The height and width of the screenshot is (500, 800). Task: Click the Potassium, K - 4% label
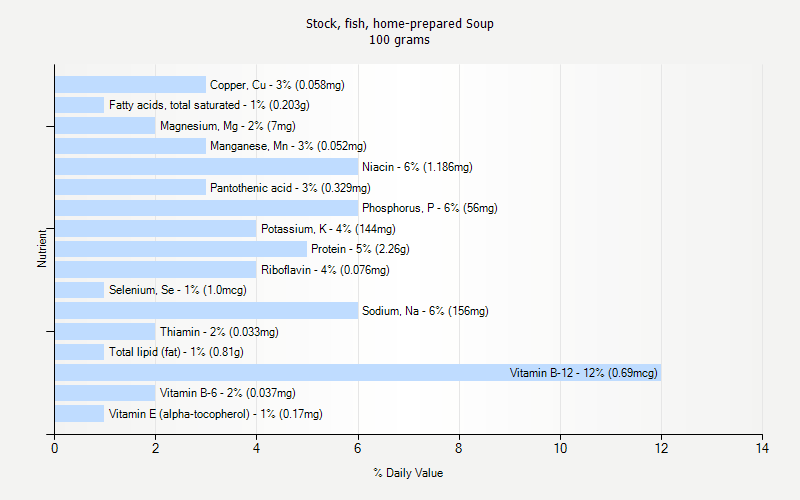[328, 229]
